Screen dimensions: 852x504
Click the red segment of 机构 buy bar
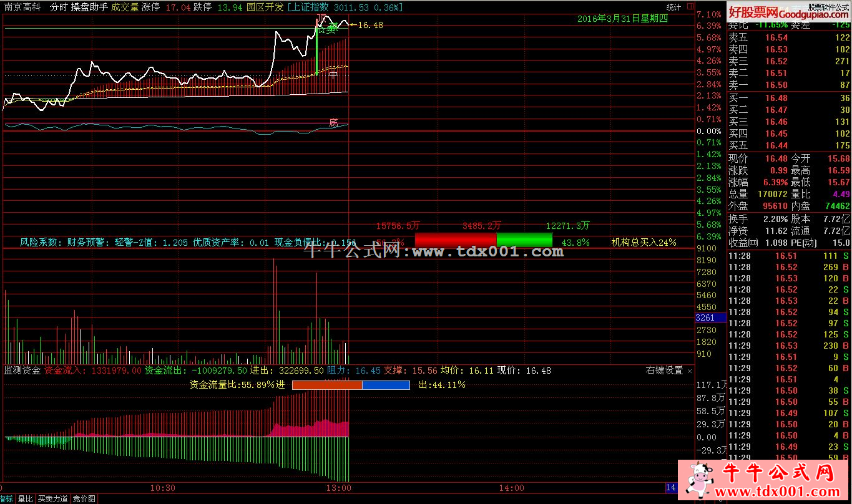pos(456,240)
